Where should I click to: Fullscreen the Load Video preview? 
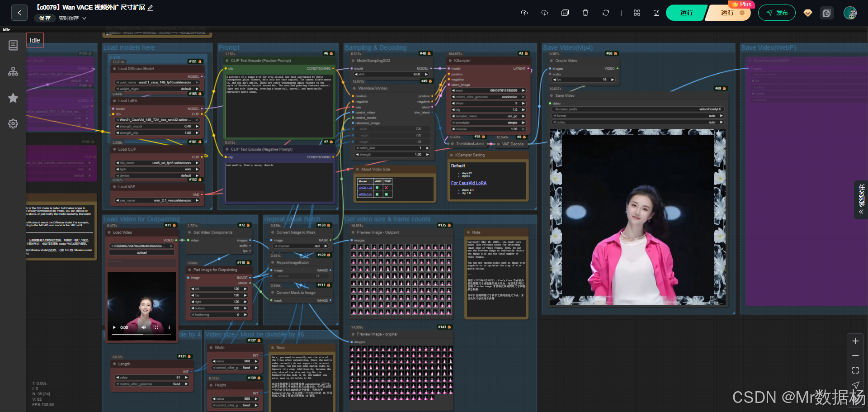pyautogui.click(x=156, y=327)
